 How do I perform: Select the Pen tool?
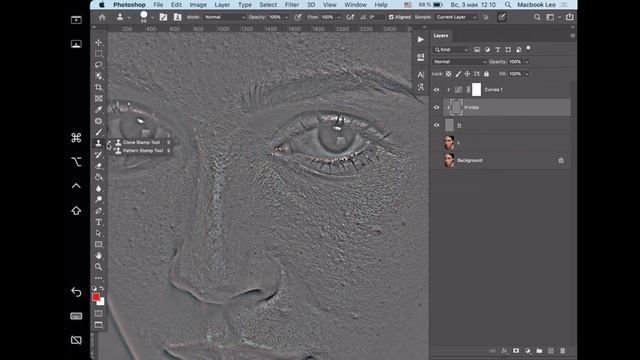pos(98,211)
